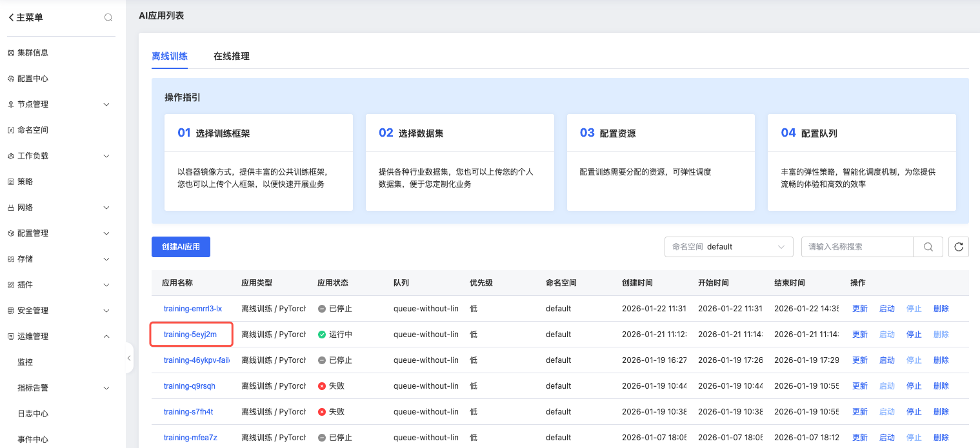Click the back arrow next to 主菜单
The image size is (980, 448).
click(x=11, y=17)
